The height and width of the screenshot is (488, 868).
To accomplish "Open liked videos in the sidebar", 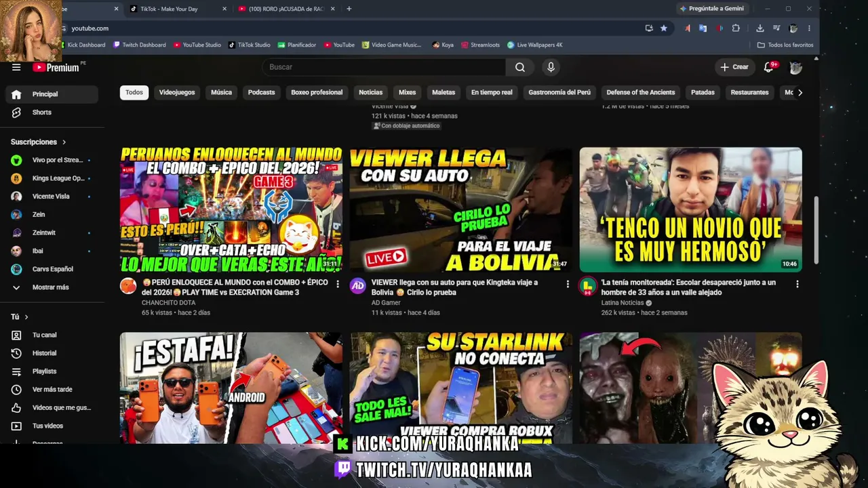I will click(52, 407).
